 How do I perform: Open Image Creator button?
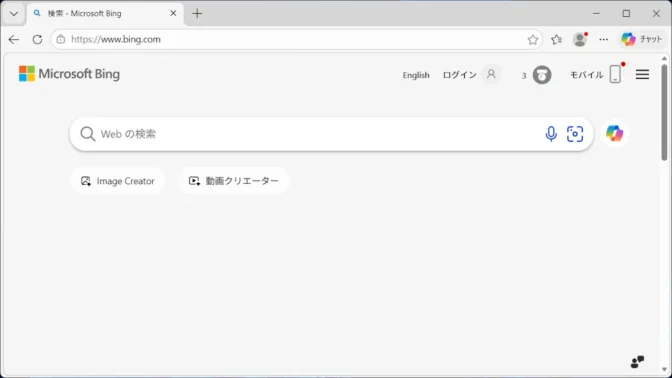click(117, 181)
